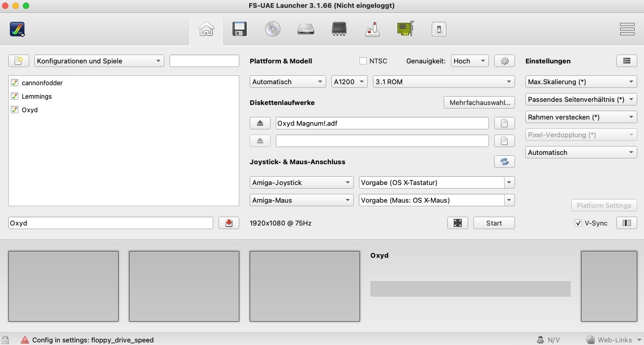This screenshot has height=345, width=644.
Task: Open the Genauigkeit Hoch dropdown
Action: coord(470,61)
